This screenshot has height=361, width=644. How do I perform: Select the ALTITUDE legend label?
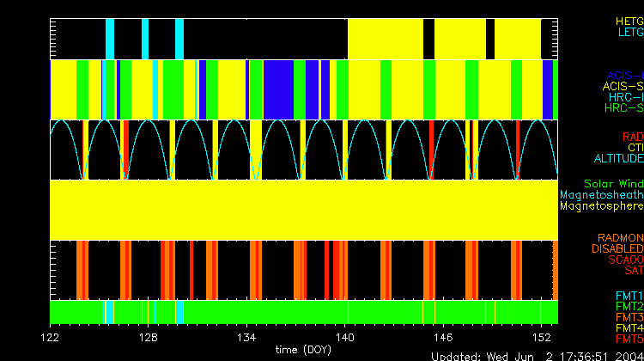(618, 159)
